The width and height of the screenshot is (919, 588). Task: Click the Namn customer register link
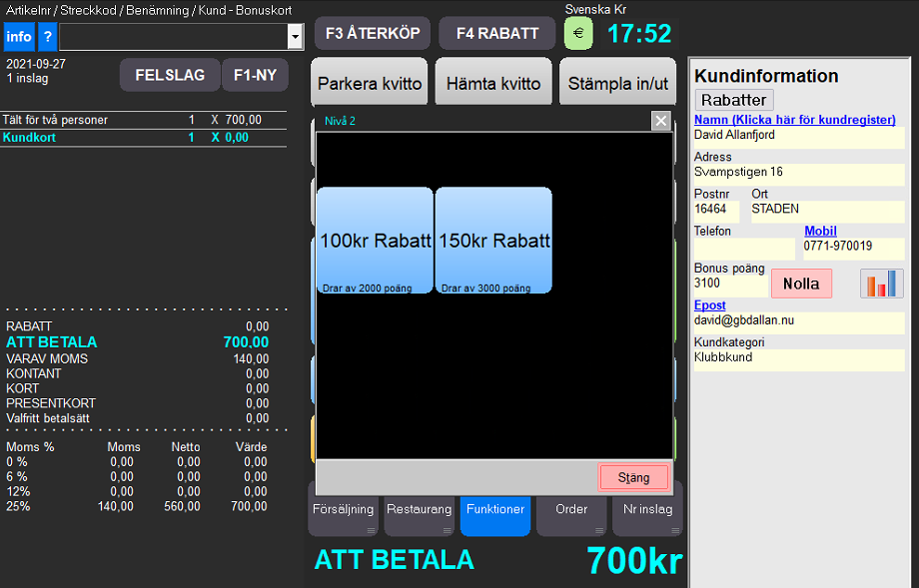794,120
